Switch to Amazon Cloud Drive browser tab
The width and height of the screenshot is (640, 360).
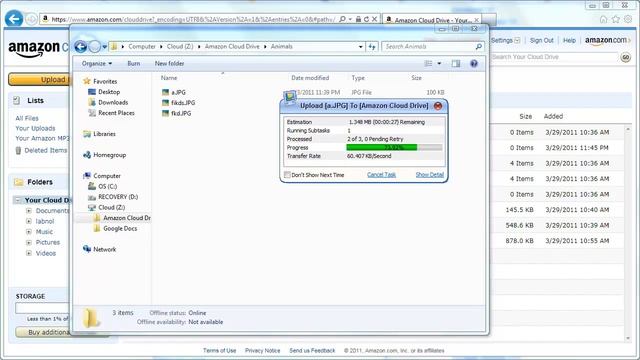tap(432, 20)
